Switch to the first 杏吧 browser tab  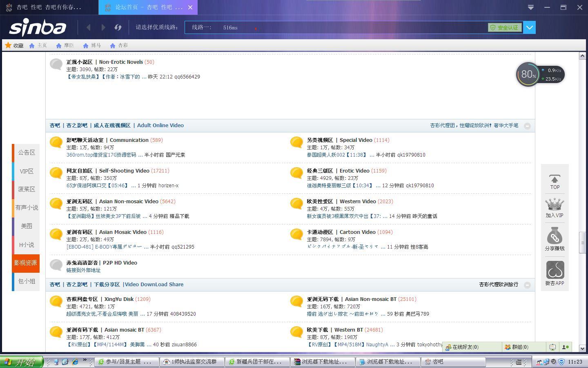[49, 7]
